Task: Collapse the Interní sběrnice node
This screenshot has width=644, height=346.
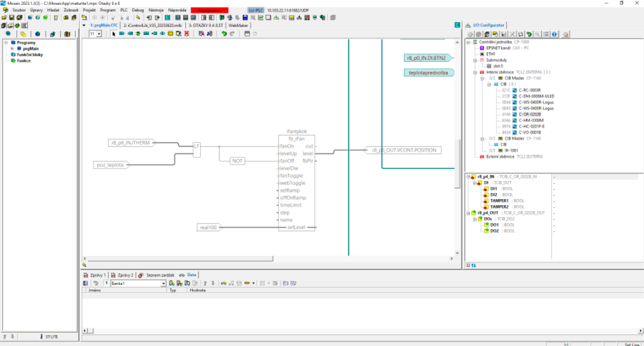Action: coord(475,72)
